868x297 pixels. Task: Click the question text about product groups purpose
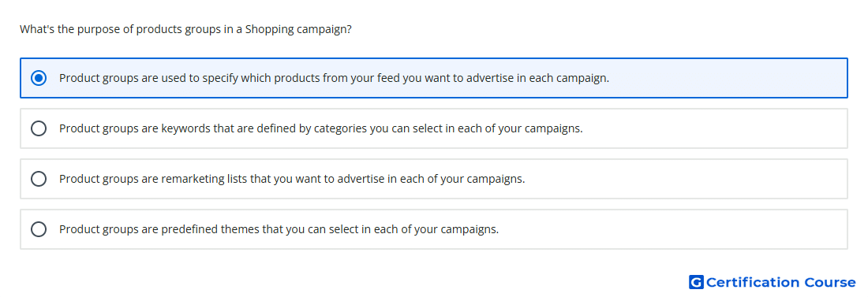pyautogui.click(x=185, y=29)
